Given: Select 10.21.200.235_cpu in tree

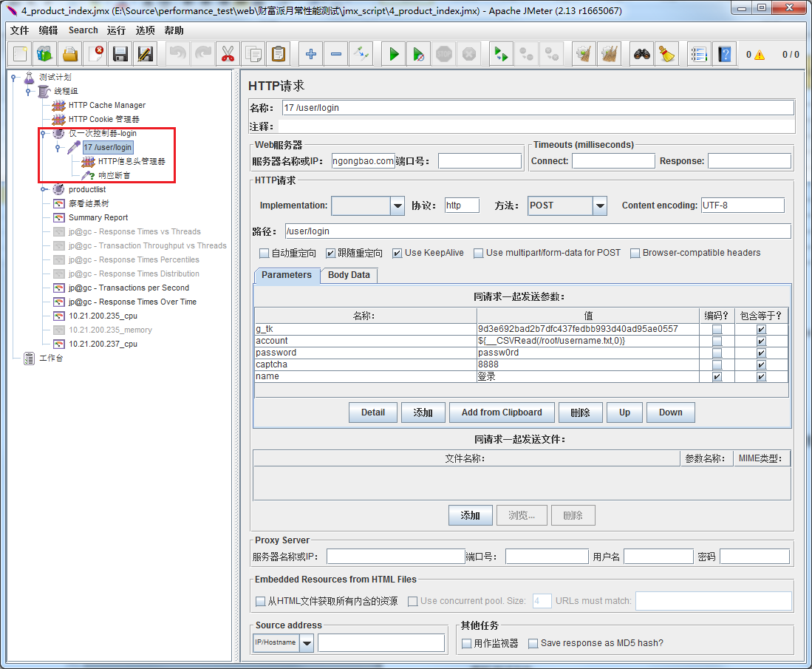Looking at the screenshot, I should [103, 316].
